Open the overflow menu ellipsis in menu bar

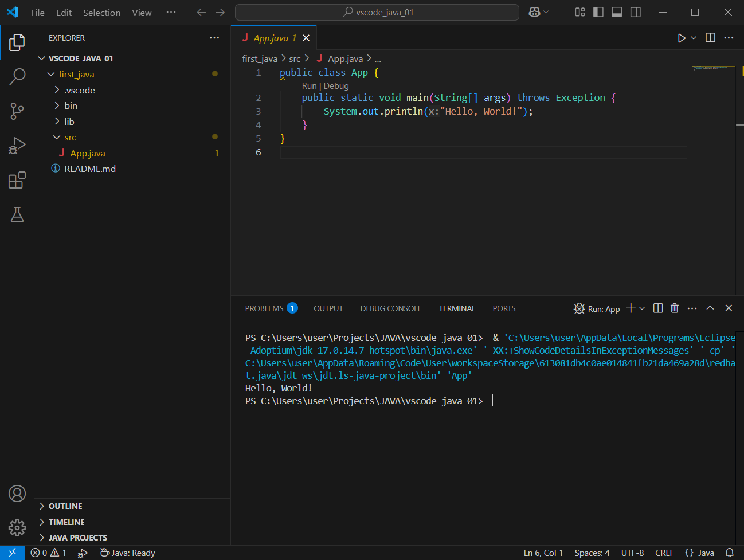point(171,12)
